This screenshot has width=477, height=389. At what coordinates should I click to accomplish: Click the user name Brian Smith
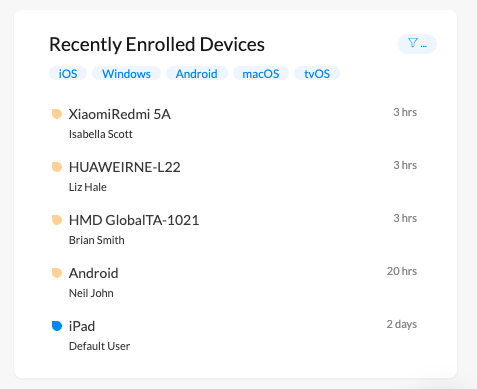coord(97,240)
